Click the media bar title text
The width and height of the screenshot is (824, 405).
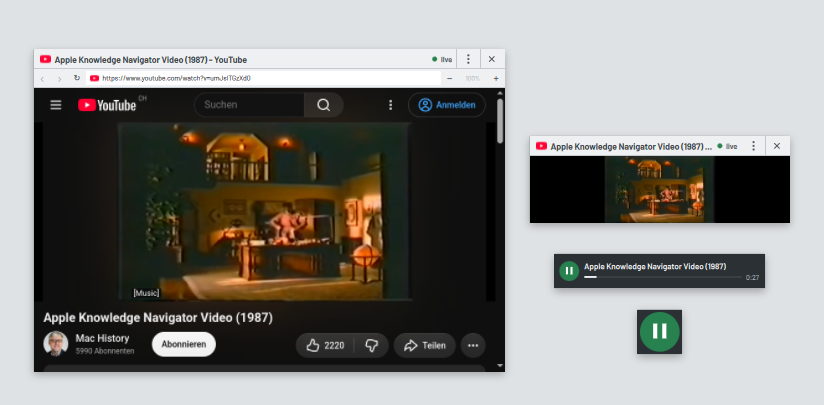click(x=655, y=266)
